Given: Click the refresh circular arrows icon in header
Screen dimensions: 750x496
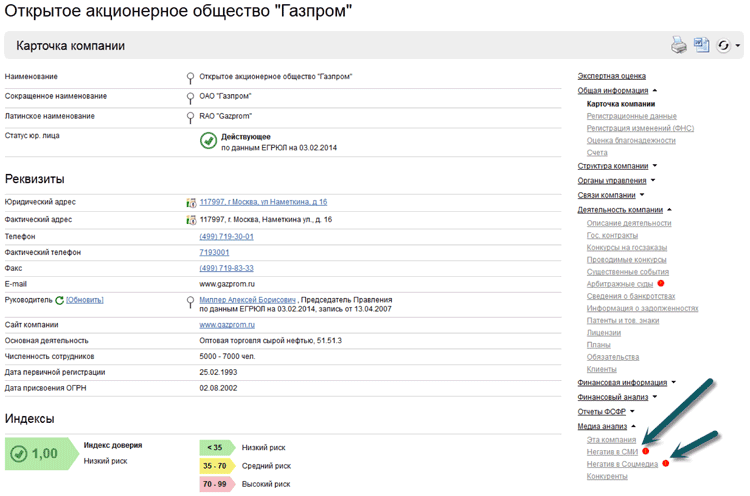Looking at the screenshot, I should 723,45.
